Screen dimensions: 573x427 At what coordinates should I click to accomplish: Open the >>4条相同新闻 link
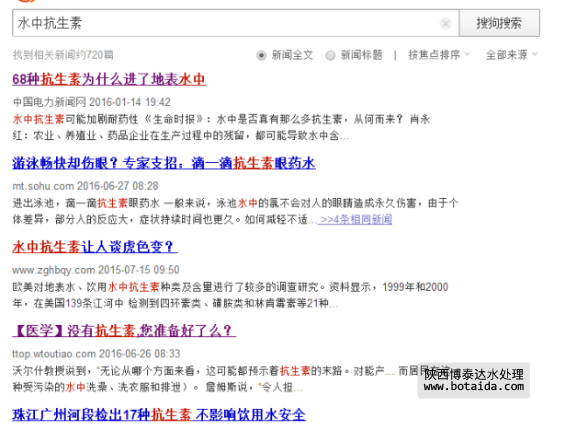point(355,219)
